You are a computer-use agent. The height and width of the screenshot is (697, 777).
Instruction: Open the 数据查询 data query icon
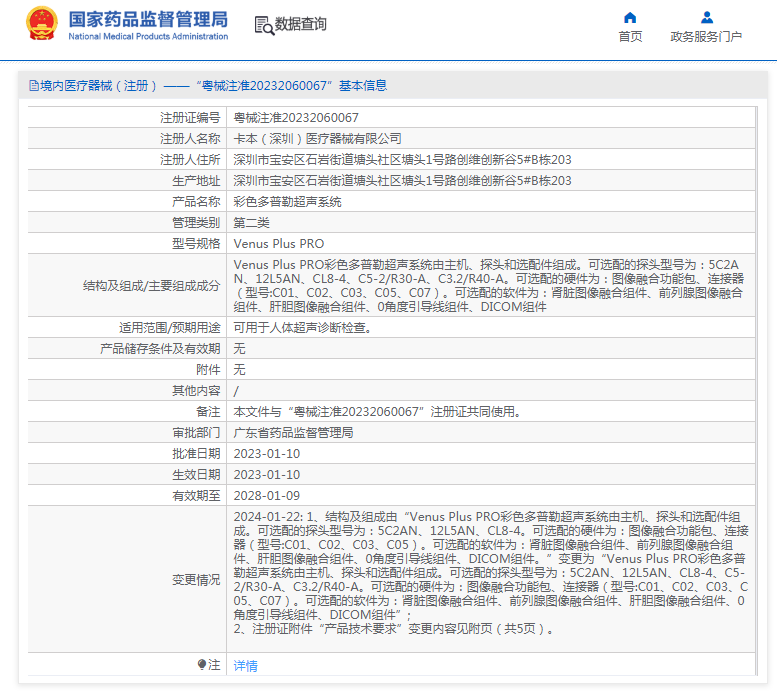[264, 25]
